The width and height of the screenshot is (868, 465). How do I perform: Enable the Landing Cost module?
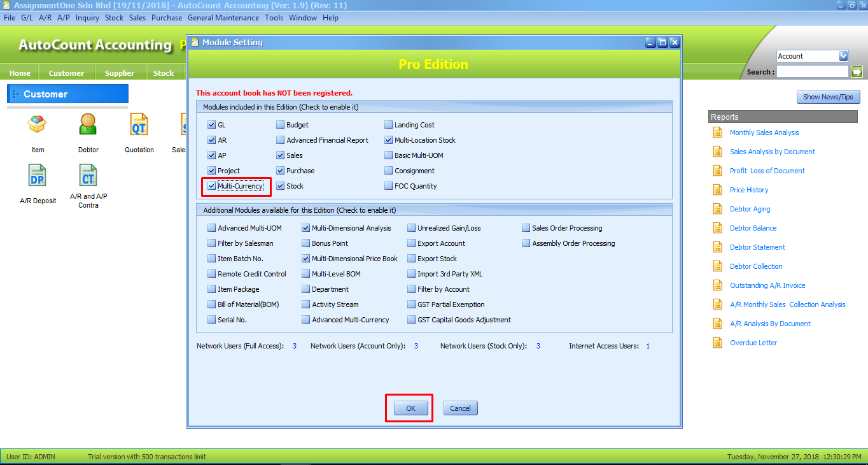(389, 125)
